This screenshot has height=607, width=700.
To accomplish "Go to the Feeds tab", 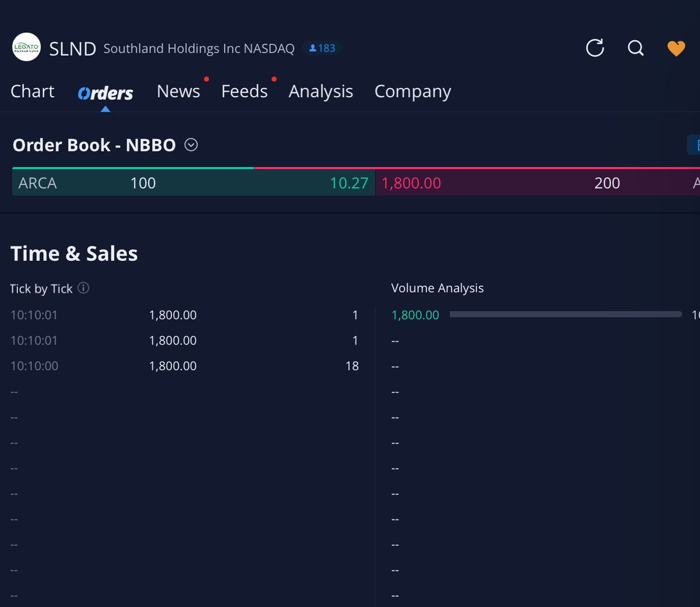I will [244, 92].
